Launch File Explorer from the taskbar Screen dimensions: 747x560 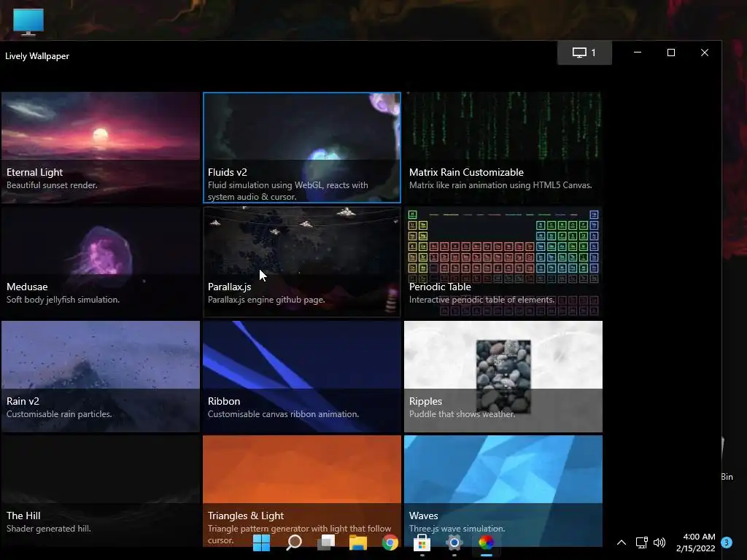(x=357, y=542)
